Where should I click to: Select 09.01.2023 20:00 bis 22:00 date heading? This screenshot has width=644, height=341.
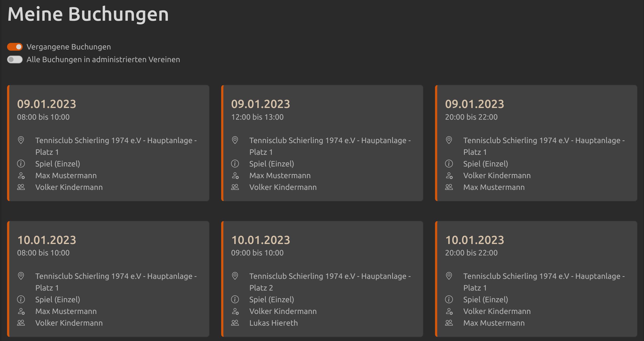tap(474, 104)
